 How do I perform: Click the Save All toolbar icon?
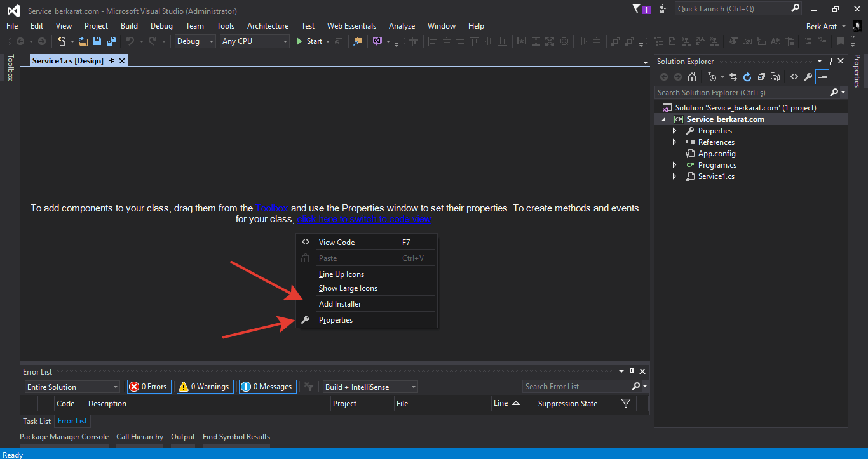tap(111, 41)
